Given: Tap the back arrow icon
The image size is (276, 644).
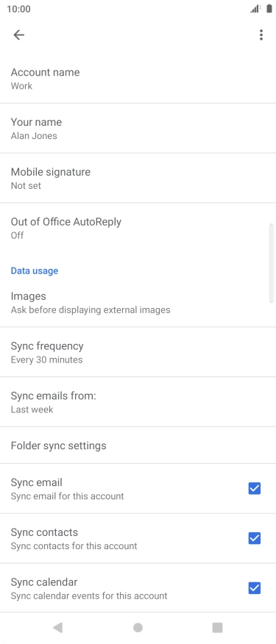Looking at the screenshot, I should (19, 35).
